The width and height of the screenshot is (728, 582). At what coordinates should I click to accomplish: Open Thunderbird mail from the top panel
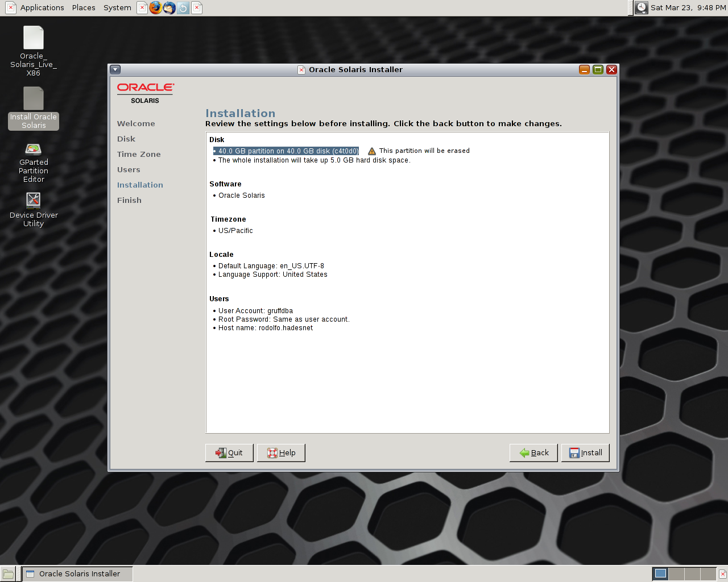tap(169, 8)
